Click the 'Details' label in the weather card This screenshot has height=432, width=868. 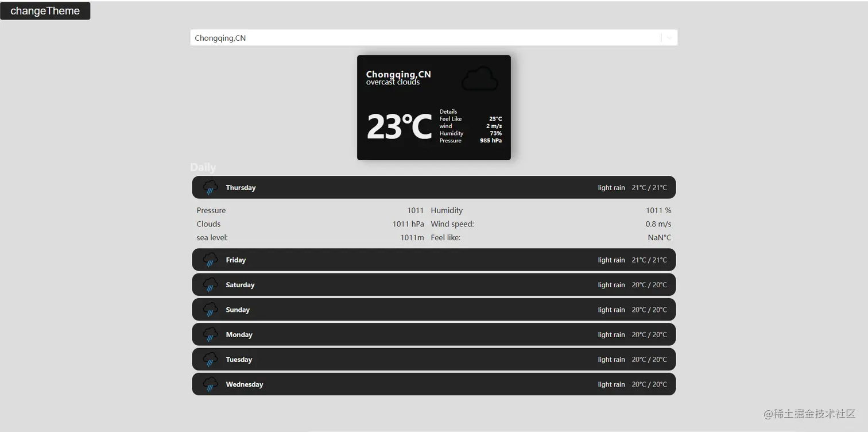tap(448, 111)
